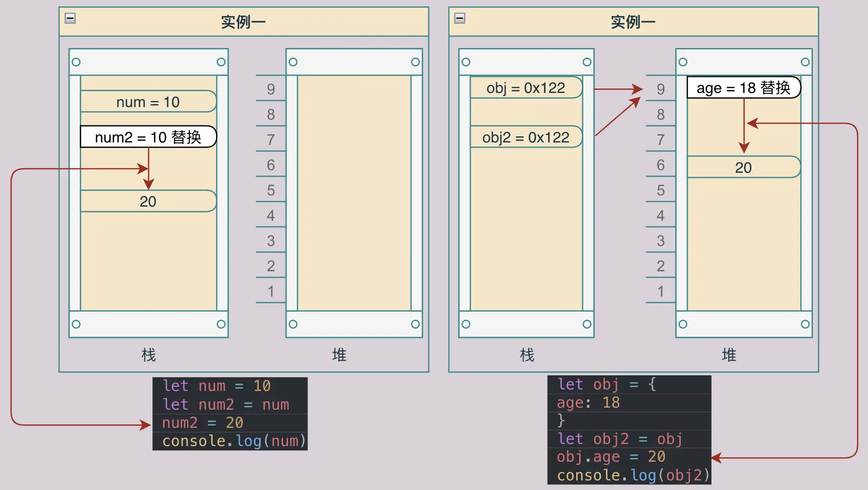Click address "3" beside the empty heap
This screenshot has width=868, height=490.
(x=271, y=241)
